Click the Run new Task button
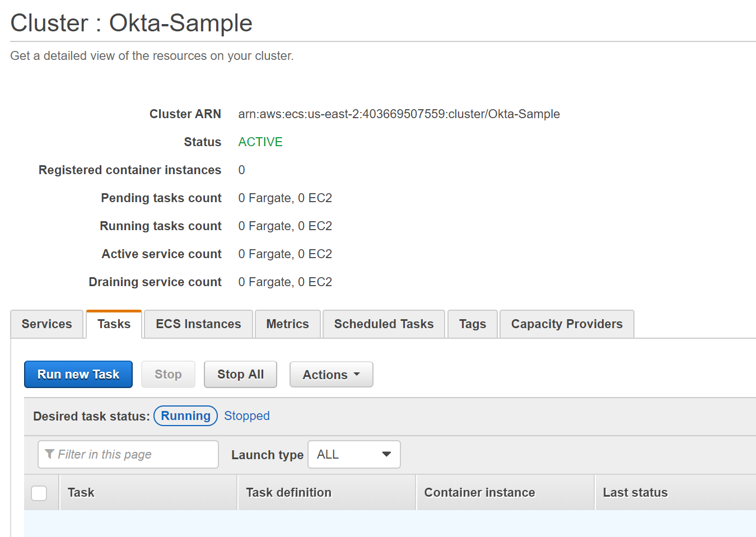Viewport: 756px width, 537px height. pyautogui.click(x=78, y=374)
